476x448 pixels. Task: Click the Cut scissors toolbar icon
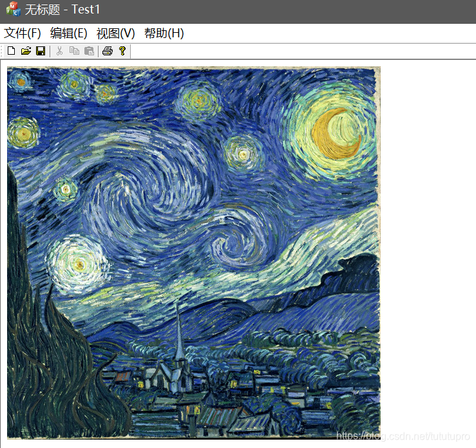tap(59, 51)
